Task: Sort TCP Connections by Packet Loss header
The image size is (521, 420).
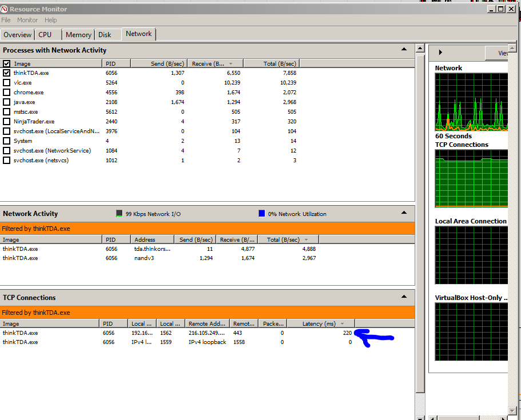Action: [273, 323]
